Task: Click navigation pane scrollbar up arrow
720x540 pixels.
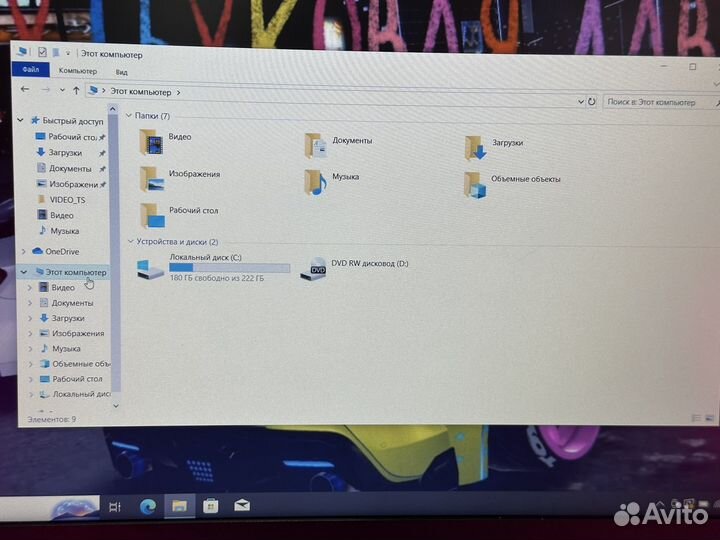Action: pyautogui.click(x=112, y=109)
